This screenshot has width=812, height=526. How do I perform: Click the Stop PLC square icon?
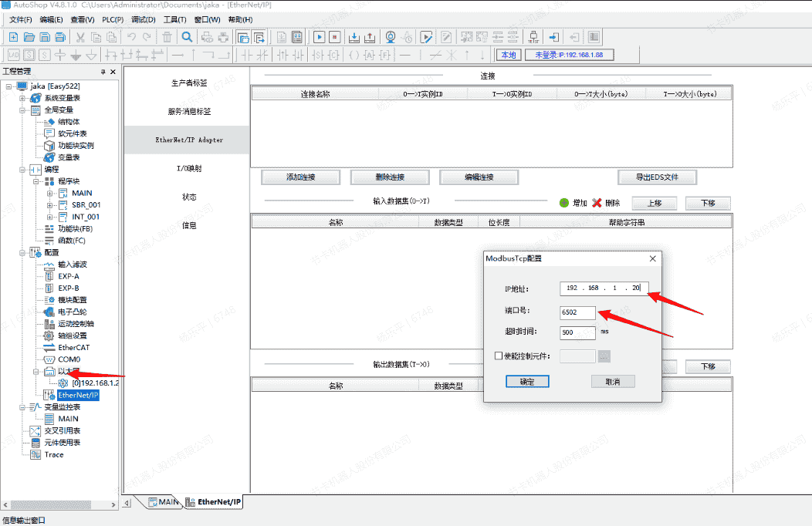click(335, 37)
